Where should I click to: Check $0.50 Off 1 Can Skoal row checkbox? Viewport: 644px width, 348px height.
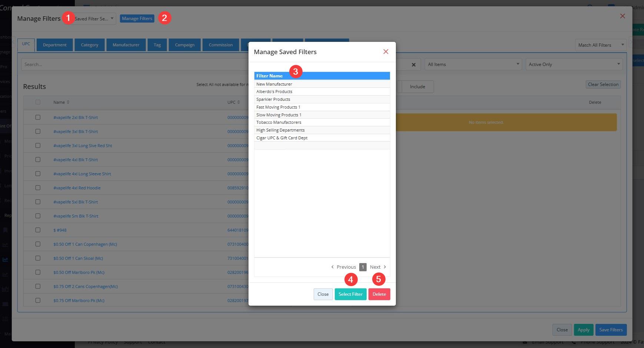(38, 258)
